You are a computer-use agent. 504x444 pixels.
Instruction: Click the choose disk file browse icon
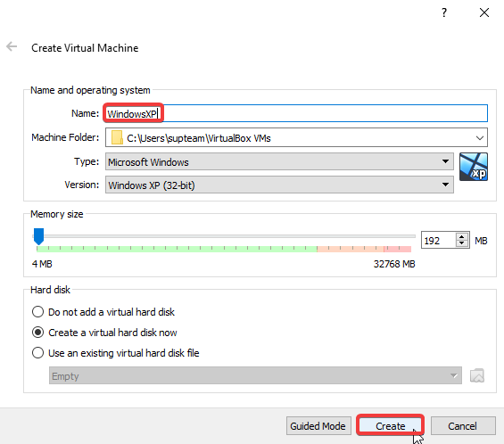(477, 375)
